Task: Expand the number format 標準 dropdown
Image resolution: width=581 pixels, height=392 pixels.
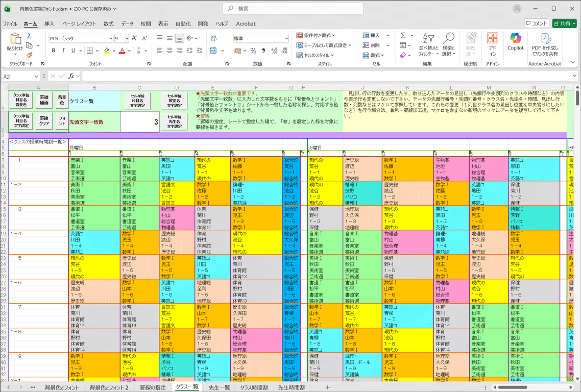Action: [x=286, y=38]
